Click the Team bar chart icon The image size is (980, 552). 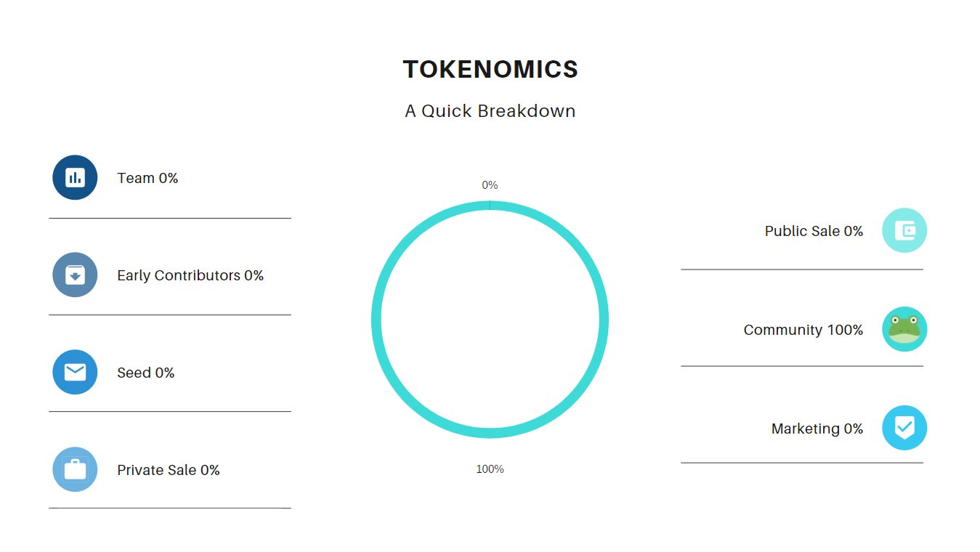click(x=75, y=177)
